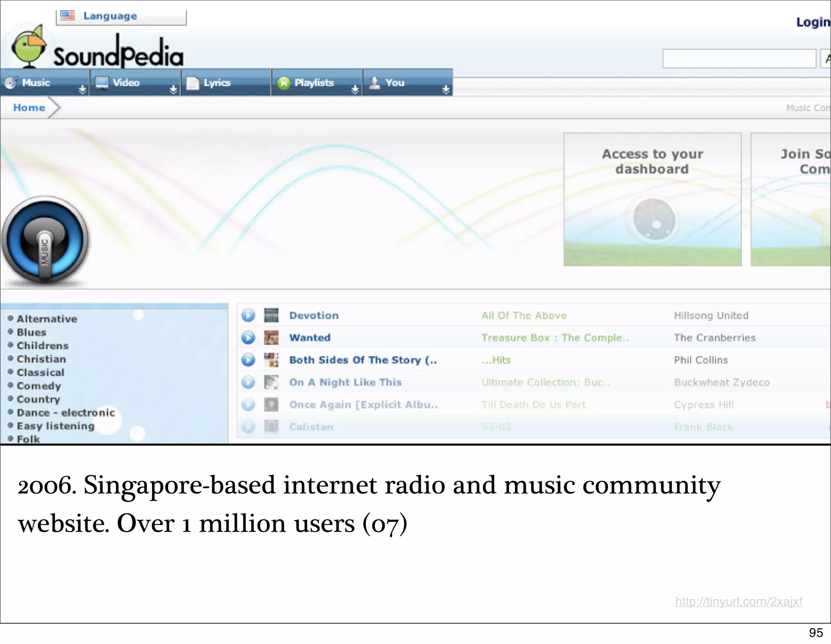Open the tinyurl.com/2xajxf link
The image size is (831, 644).
tap(739, 601)
